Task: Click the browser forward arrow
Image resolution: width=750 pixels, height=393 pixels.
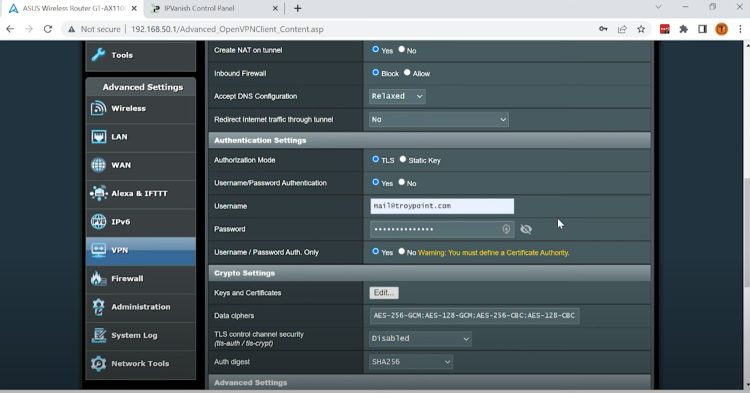Action: click(29, 29)
